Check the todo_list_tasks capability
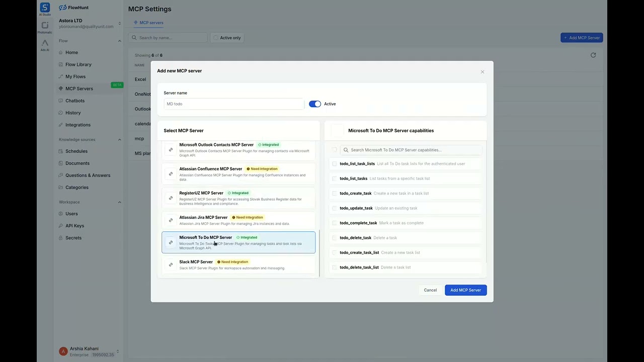The height and width of the screenshot is (362, 644). pos(335,178)
